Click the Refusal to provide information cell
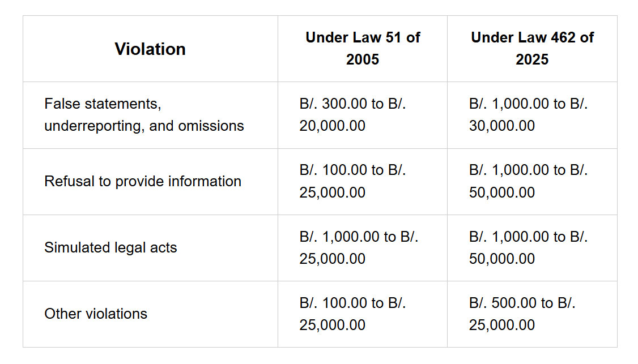638x364 pixels. tap(150, 181)
